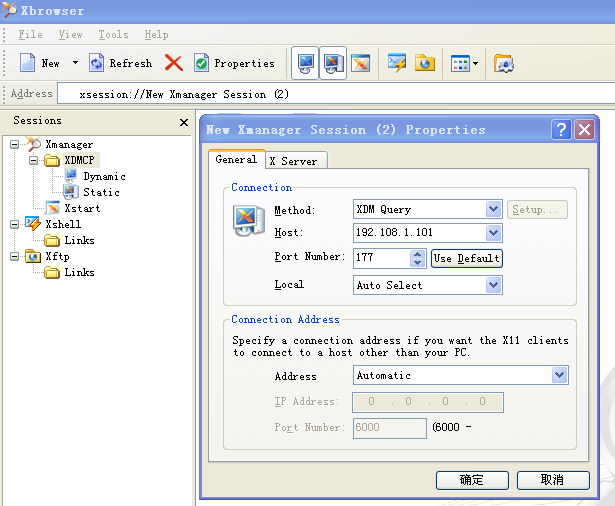Image resolution: width=615 pixels, height=506 pixels.
Task: Click the Connection Port Number field showing 177
Action: [381, 258]
